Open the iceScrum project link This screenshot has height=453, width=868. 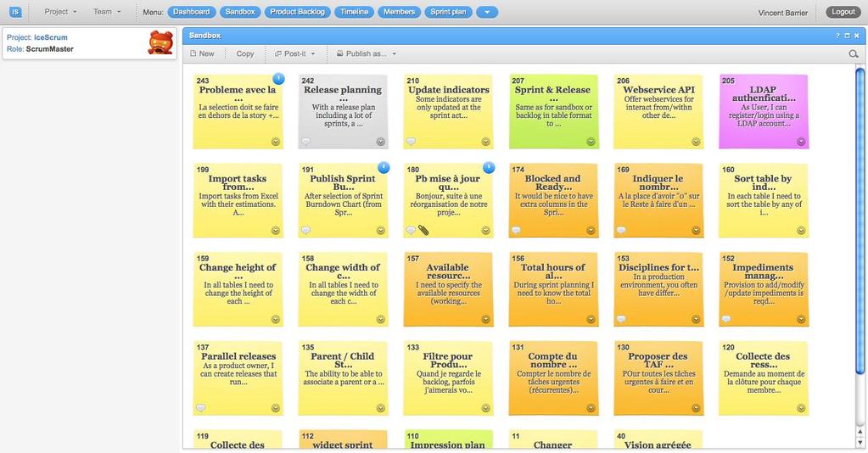(51, 37)
